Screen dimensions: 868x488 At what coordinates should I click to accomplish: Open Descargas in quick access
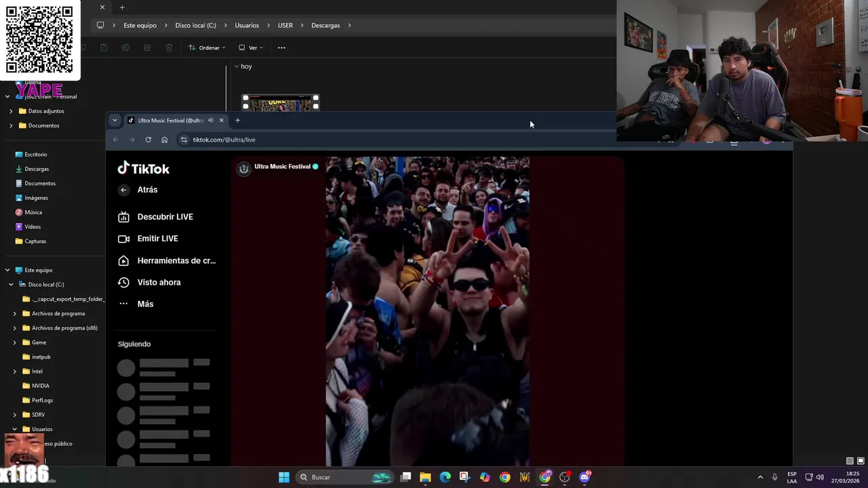[32, 169]
